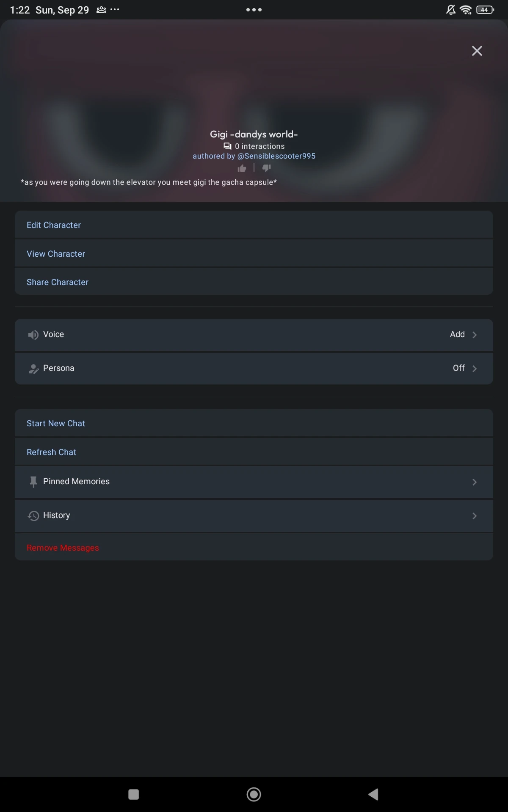This screenshot has width=508, height=812.
Task: Click the thumbs up icon
Action: 242,168
